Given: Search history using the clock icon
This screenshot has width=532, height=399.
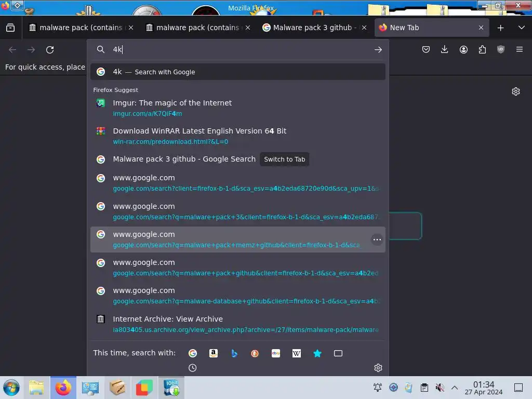Looking at the screenshot, I should [192, 368].
